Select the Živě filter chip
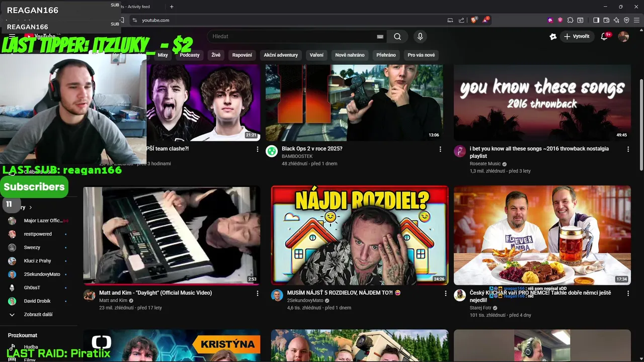Image resolution: width=644 pixels, height=362 pixels. tap(216, 55)
